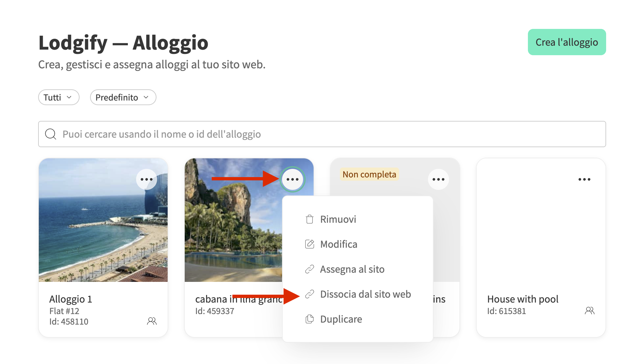Click guests icon on House with pool card
Viewport: 639px width, 364px height.
tap(589, 310)
